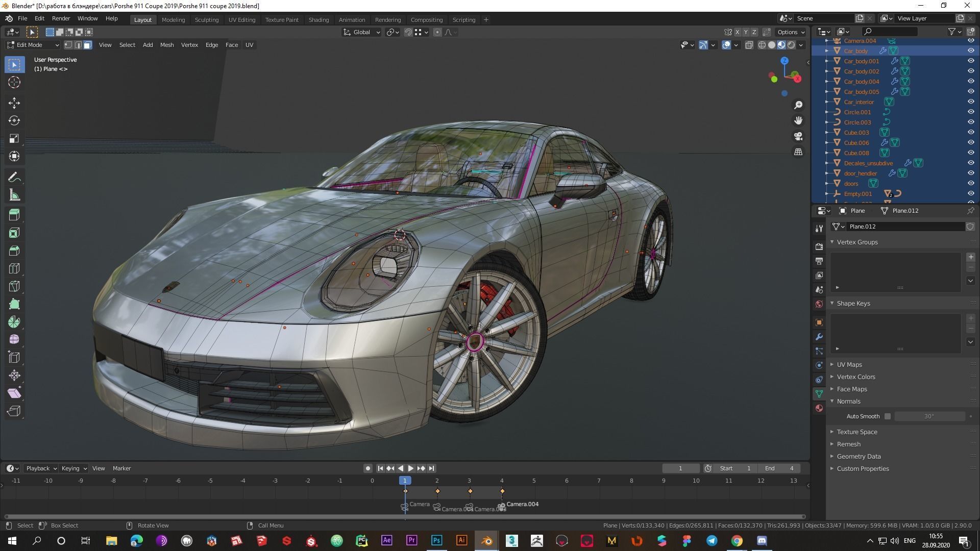980x551 pixels.
Task: Select the Annotate tool
Action: pos(14,178)
